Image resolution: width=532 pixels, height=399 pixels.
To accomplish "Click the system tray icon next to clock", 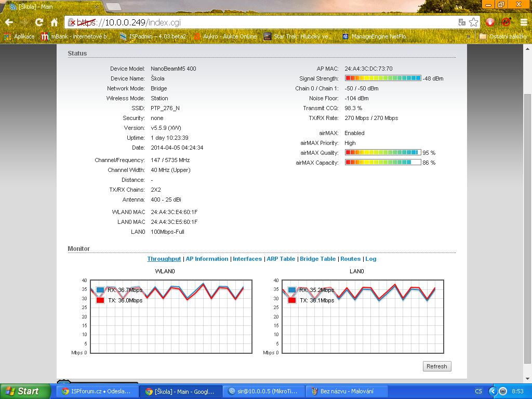I will pyautogui.click(x=503, y=392).
